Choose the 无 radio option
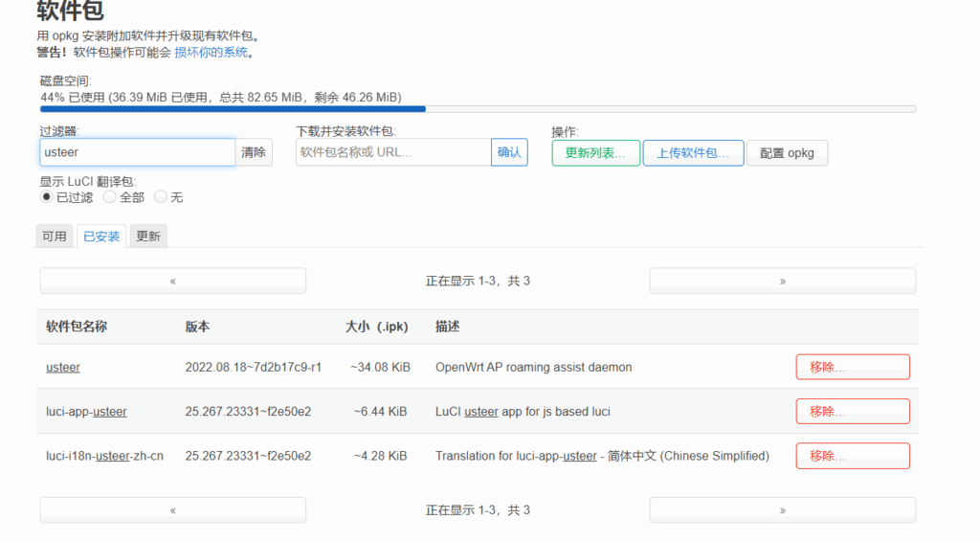The width and height of the screenshot is (980, 542). 161,197
